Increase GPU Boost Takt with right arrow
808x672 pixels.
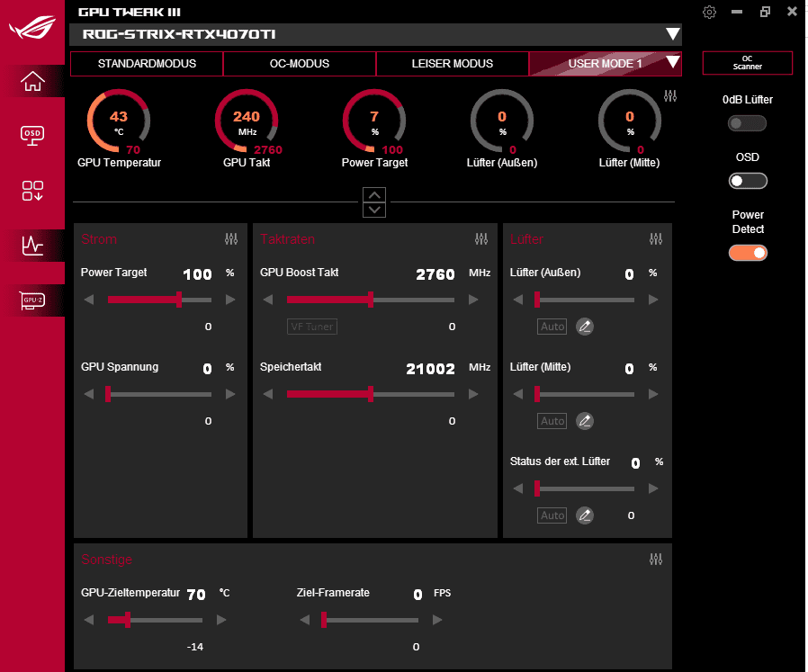(x=473, y=300)
